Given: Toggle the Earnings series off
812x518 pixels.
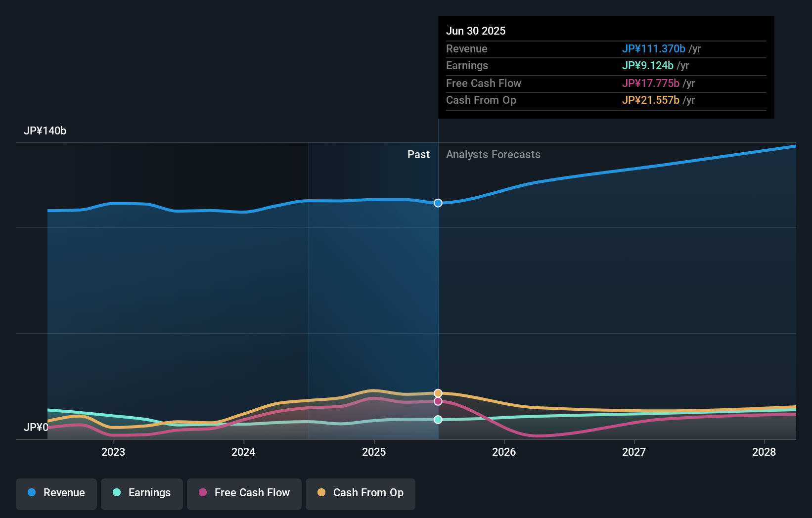Looking at the screenshot, I should (x=142, y=493).
